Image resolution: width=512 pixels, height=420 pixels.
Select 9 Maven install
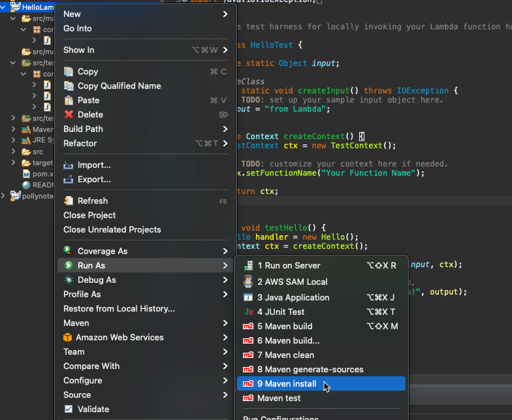pyautogui.click(x=321, y=384)
